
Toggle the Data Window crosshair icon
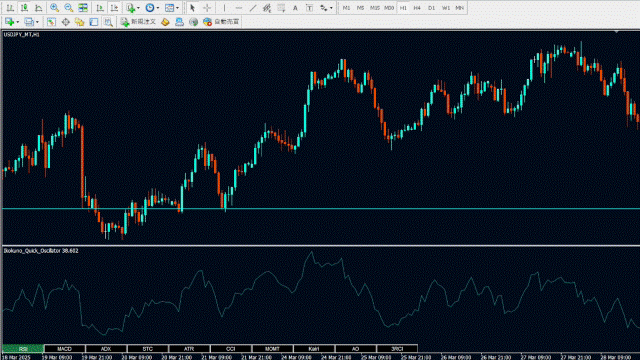click(65, 22)
